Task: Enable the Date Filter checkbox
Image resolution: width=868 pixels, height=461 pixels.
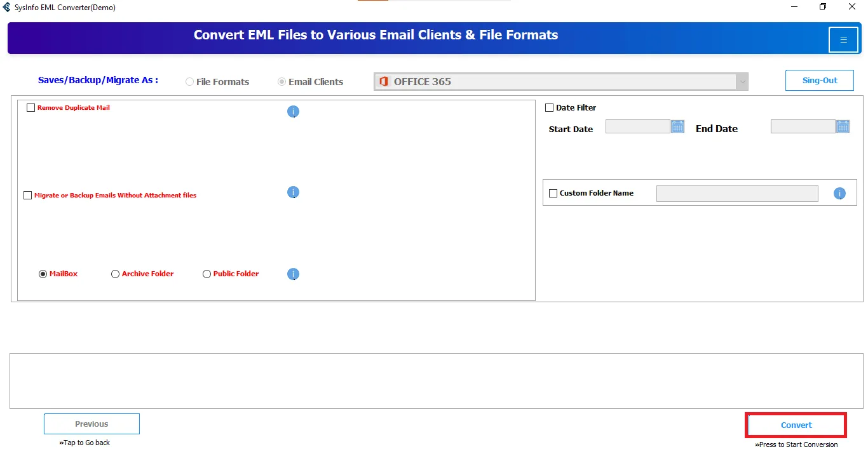Action: click(550, 108)
